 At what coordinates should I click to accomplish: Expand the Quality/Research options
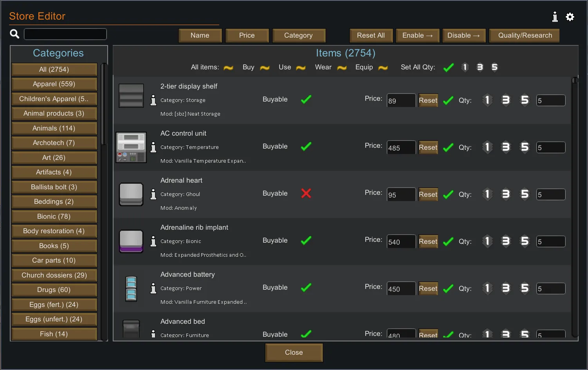pos(525,35)
